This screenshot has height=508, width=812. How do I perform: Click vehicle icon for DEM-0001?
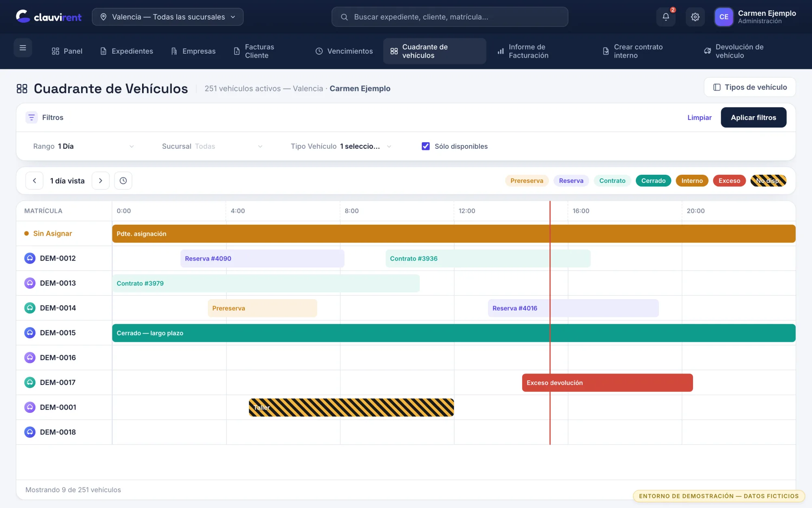30,407
